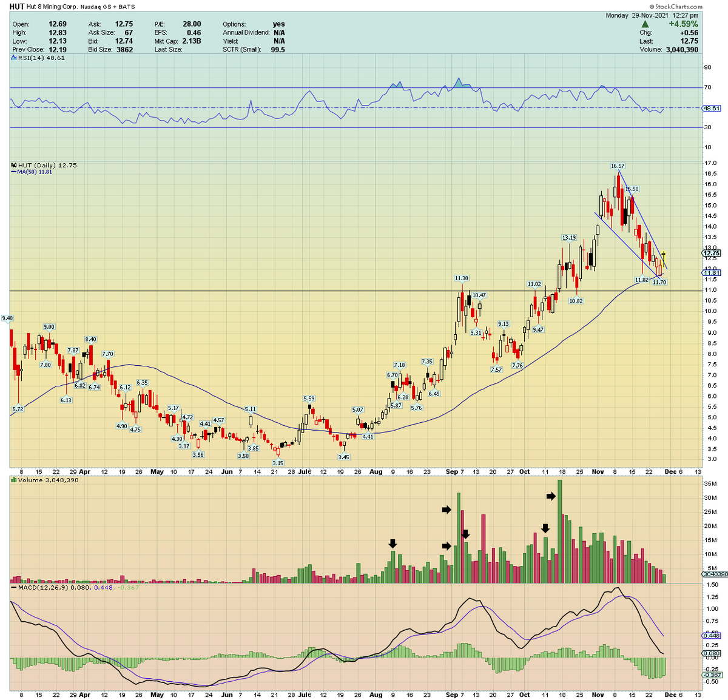Click the 10.82 price label
Viewport: 728px width, 700px height.
click(576, 301)
